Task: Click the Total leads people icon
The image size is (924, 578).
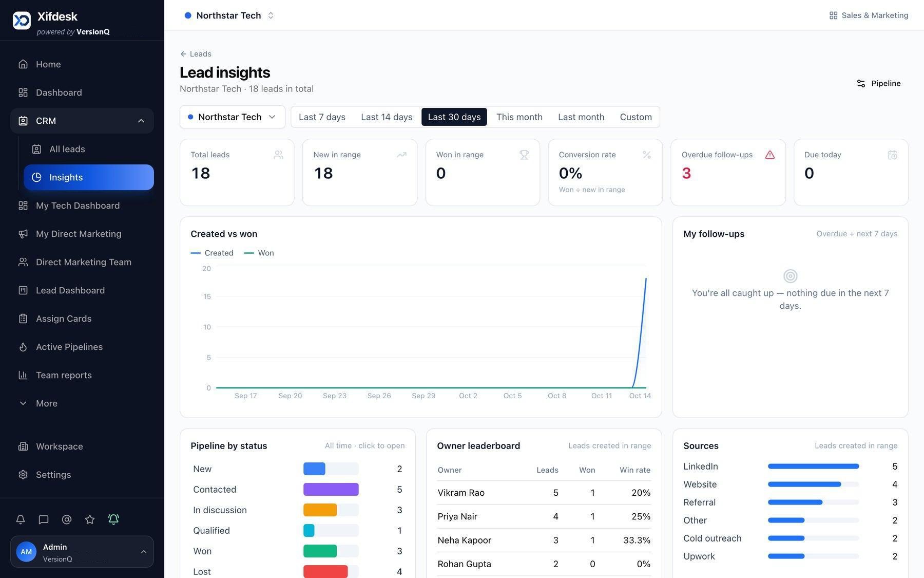Action: [x=278, y=155]
